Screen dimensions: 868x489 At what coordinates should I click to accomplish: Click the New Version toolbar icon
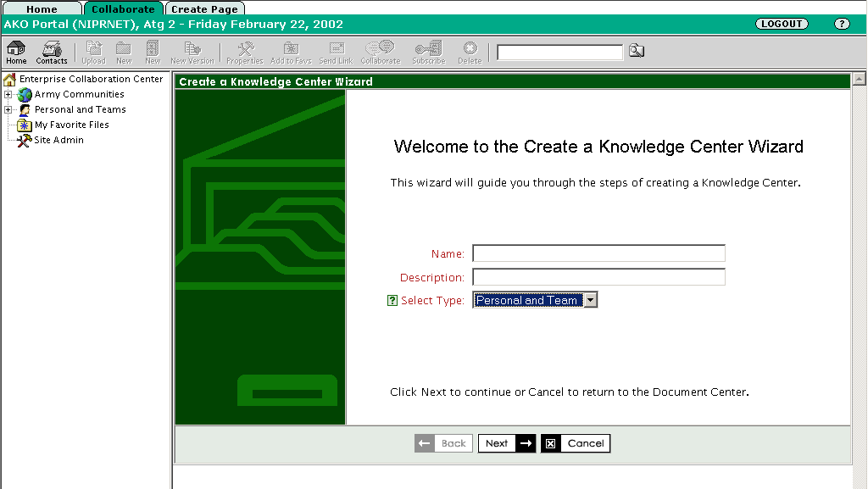point(192,49)
